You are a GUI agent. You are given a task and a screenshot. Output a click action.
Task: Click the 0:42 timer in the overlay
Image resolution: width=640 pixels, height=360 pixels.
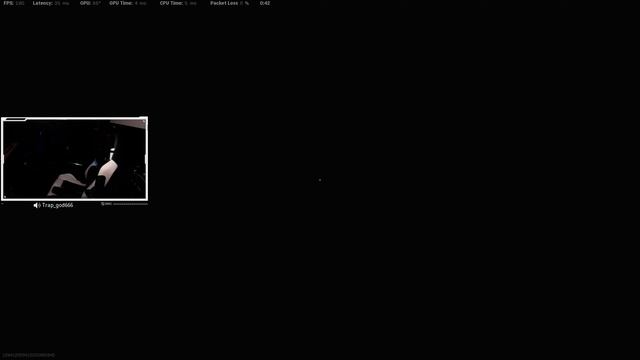pos(265,3)
